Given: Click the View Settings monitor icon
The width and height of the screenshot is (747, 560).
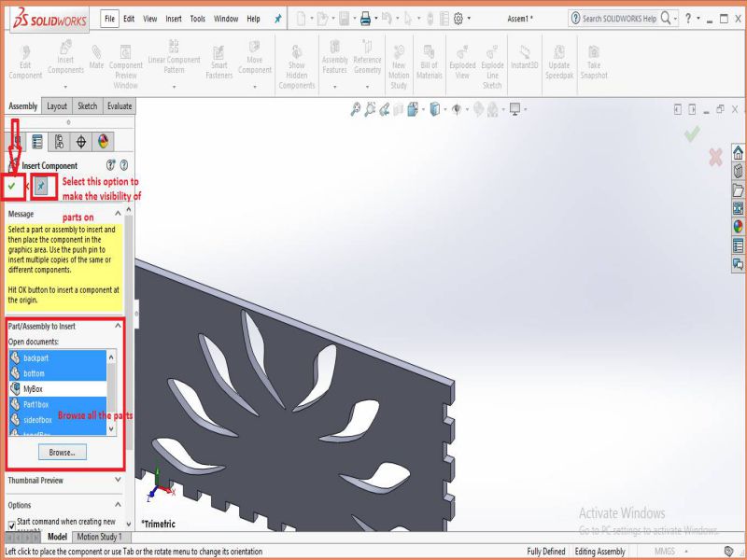Looking at the screenshot, I should [x=515, y=109].
